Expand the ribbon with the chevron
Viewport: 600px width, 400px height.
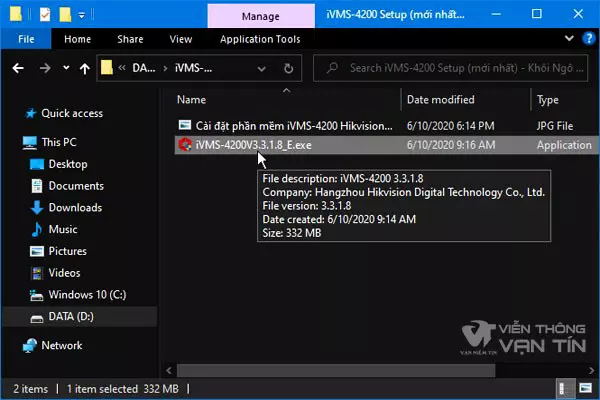coord(569,38)
